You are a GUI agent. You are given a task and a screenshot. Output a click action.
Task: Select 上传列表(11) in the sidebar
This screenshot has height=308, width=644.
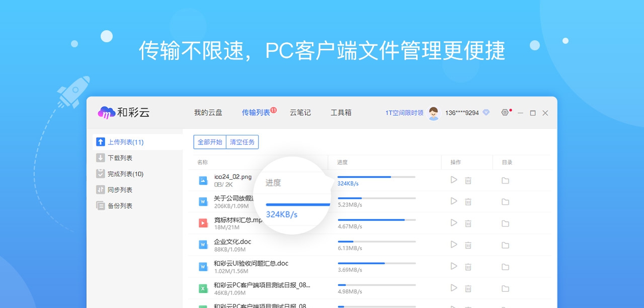(138, 142)
